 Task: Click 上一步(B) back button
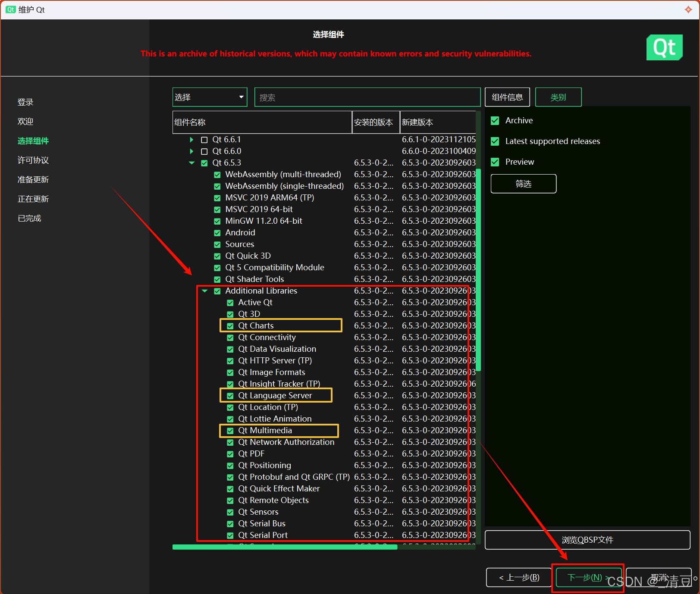click(519, 577)
